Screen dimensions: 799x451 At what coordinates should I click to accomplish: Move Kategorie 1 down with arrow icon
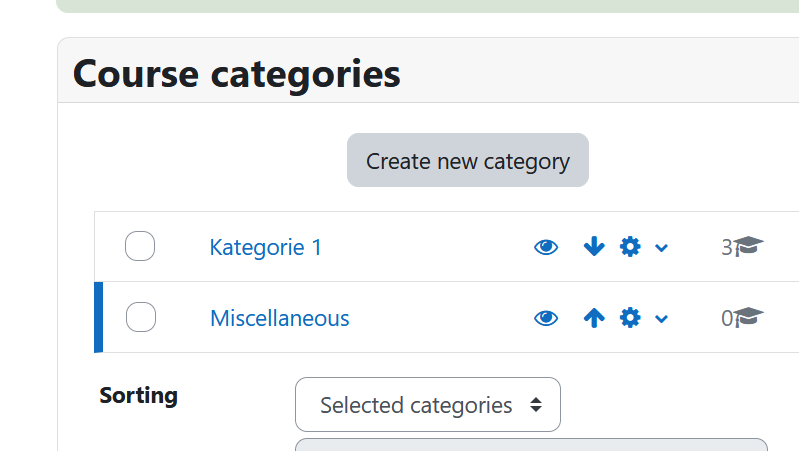[594, 247]
